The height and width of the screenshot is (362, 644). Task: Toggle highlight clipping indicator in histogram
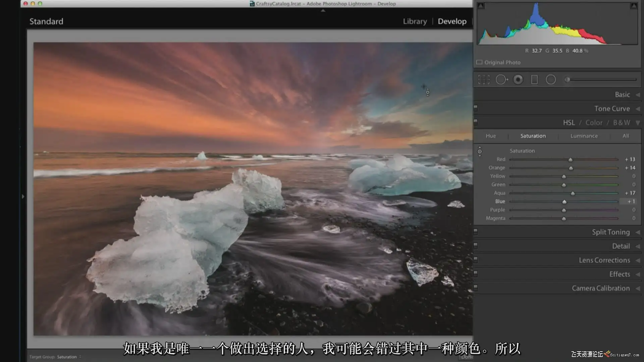634,6
